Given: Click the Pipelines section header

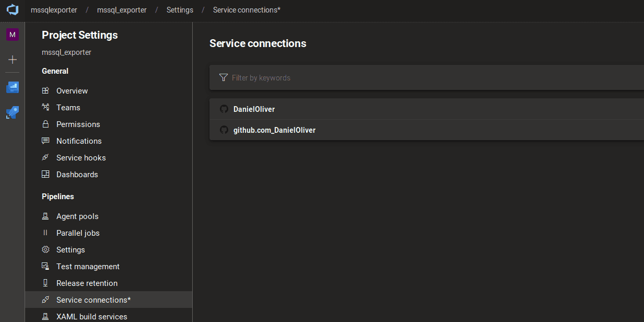Looking at the screenshot, I should (58, 197).
